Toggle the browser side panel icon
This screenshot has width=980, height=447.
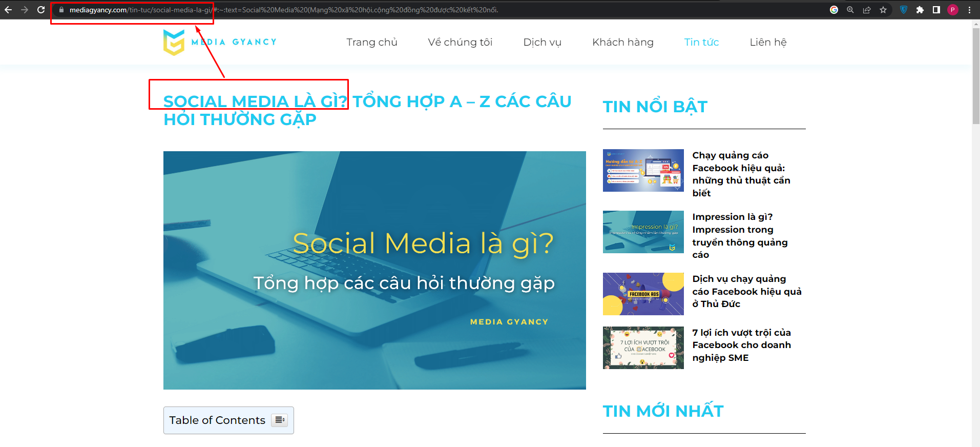coord(936,10)
